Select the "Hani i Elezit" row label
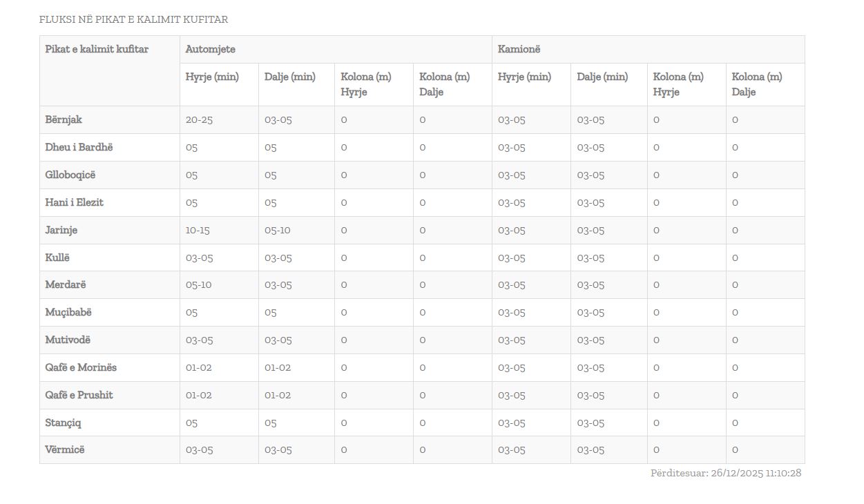 click(74, 203)
